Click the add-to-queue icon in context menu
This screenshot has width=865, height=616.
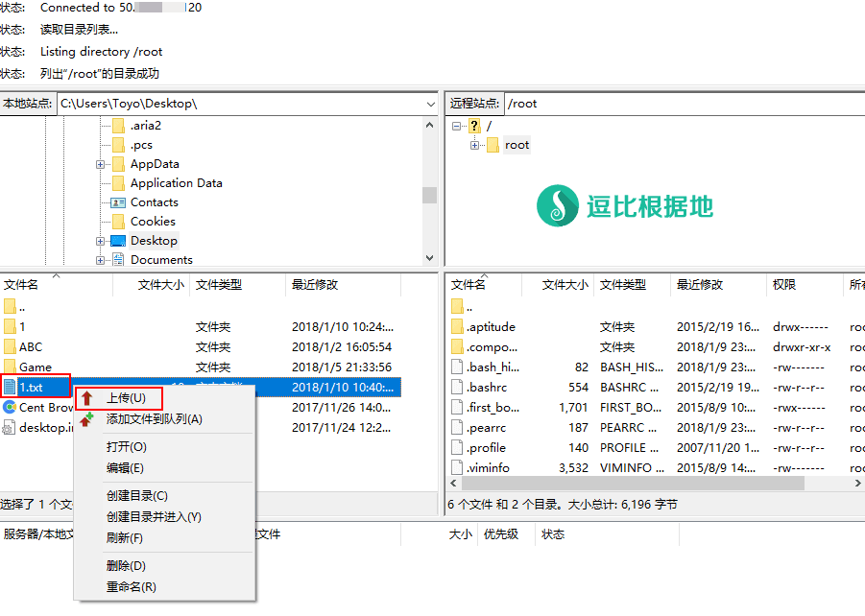[87, 419]
